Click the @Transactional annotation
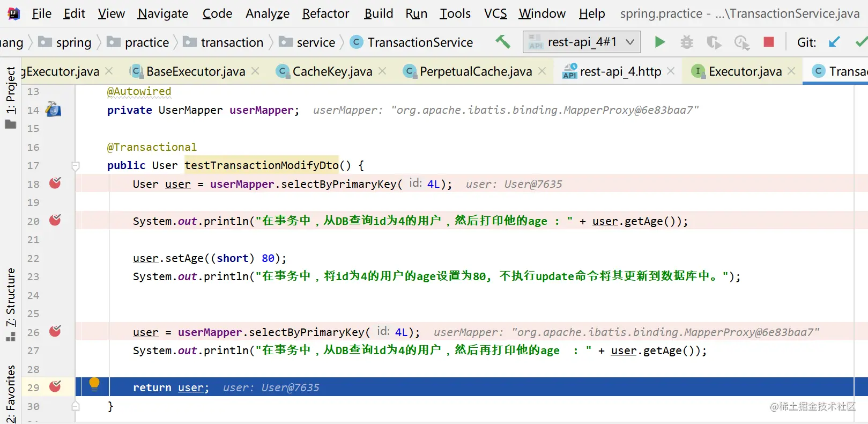Screen dimensions: 868x424 tap(152, 147)
